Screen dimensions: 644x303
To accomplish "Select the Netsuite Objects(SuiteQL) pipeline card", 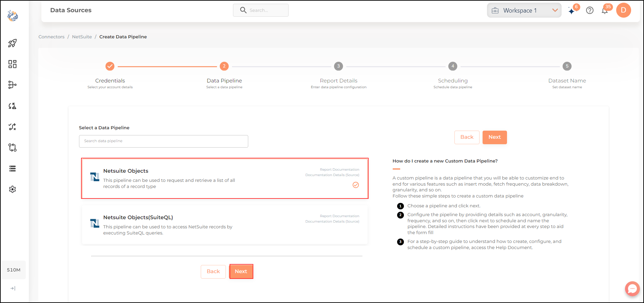I will click(225, 225).
